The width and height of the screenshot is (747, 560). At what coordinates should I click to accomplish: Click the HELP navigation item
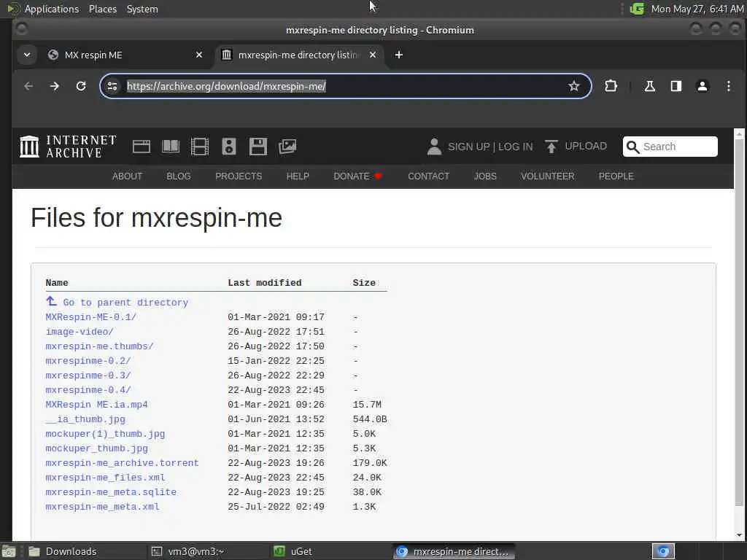click(x=298, y=176)
